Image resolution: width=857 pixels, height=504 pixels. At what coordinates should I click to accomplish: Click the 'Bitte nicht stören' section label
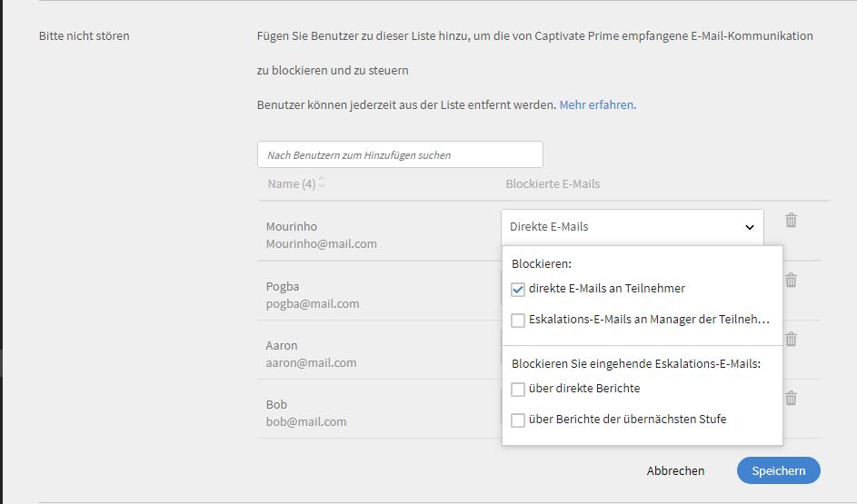coord(84,36)
